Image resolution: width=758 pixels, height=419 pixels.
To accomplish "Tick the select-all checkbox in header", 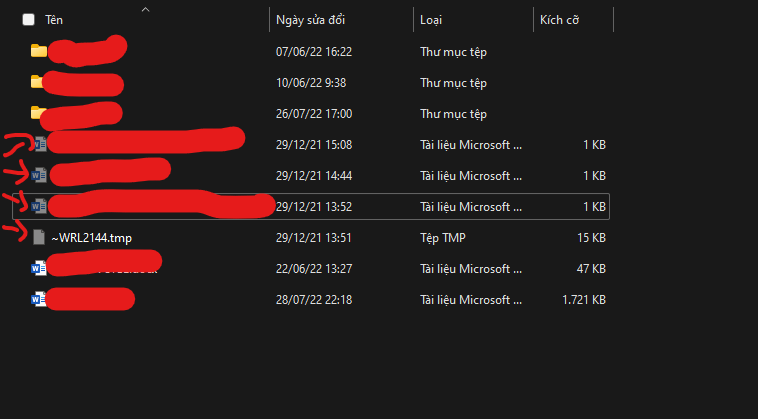I will point(28,19).
